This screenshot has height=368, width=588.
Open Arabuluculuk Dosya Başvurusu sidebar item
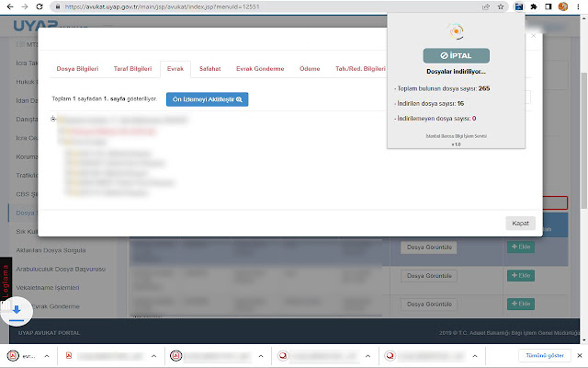pyautogui.click(x=61, y=270)
